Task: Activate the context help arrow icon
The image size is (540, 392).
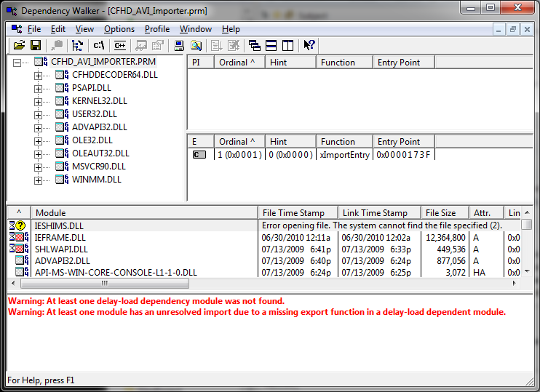Action: click(309, 45)
